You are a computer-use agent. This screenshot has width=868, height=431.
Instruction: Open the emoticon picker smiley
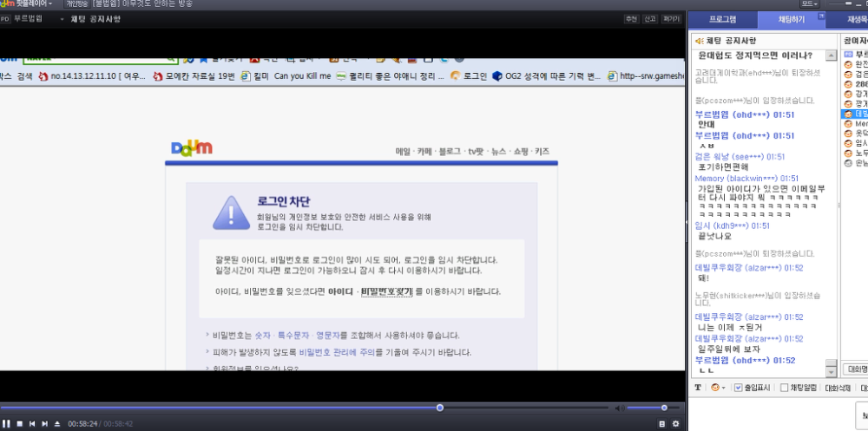point(714,388)
